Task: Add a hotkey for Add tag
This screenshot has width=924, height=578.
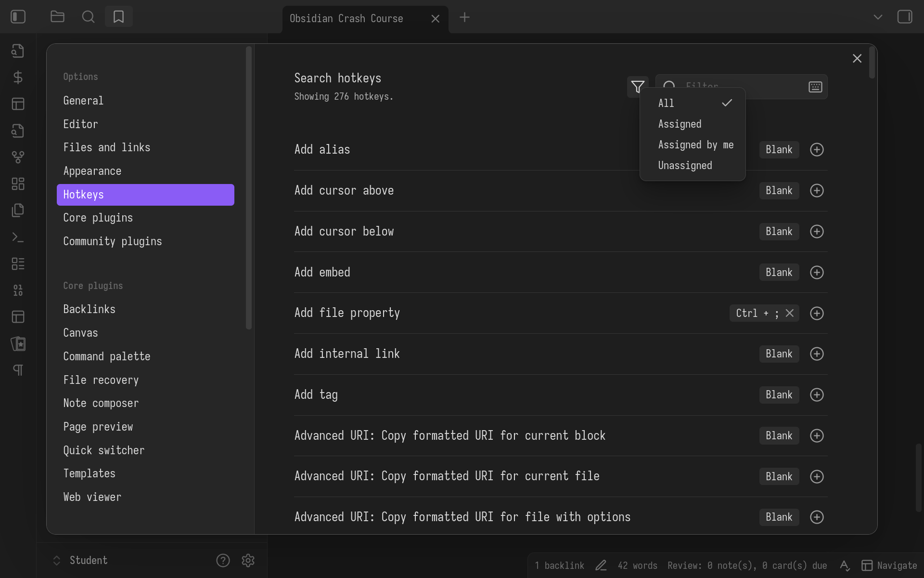Action: pos(817,395)
